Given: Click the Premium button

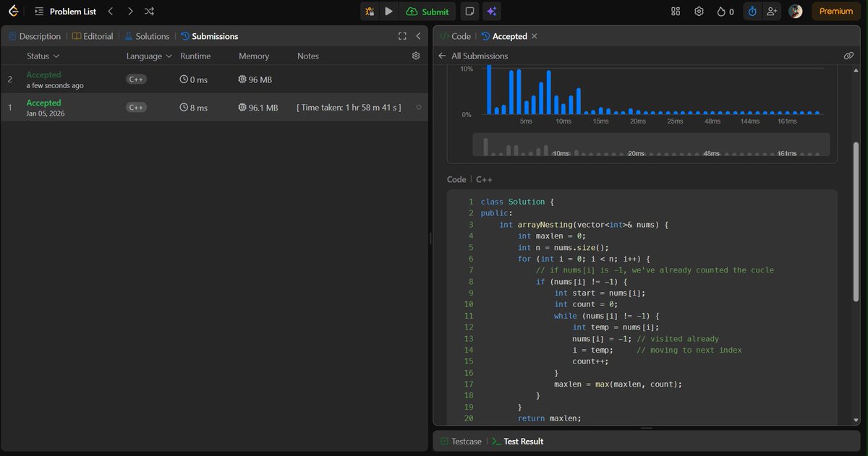Looking at the screenshot, I should pos(836,12).
